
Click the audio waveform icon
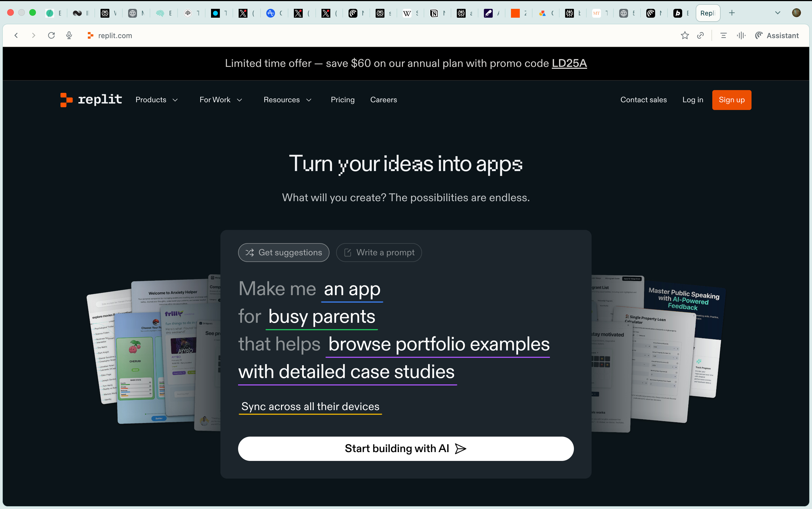(741, 35)
